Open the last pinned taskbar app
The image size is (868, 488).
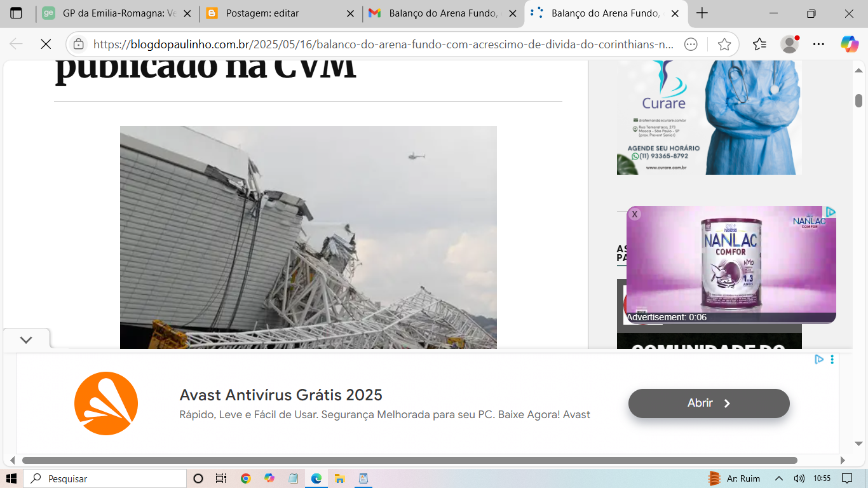click(x=363, y=478)
